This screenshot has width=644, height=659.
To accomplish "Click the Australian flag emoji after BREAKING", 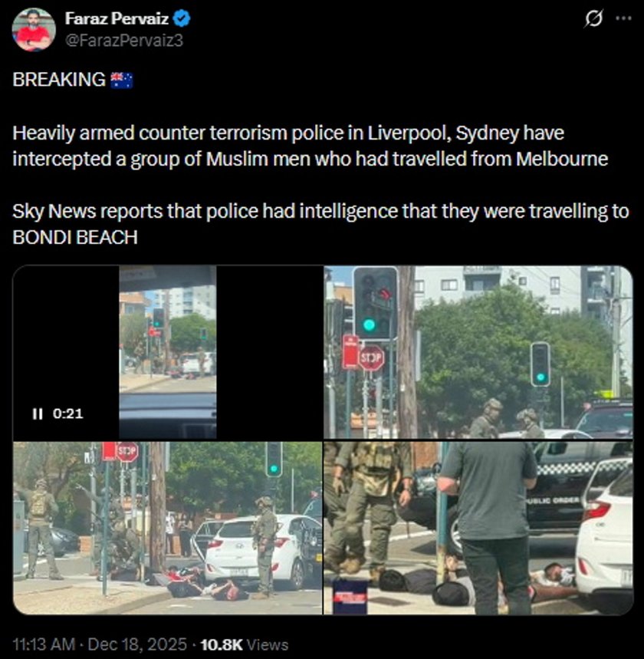I will [122, 80].
